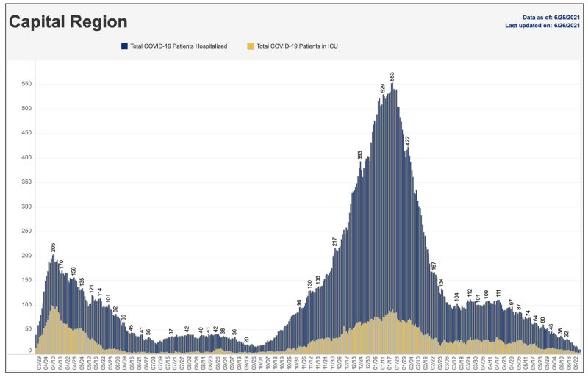This screenshot has height=377, width=588.
Task: Select the 450 y-axis tick label
Action: [x=27, y=133]
